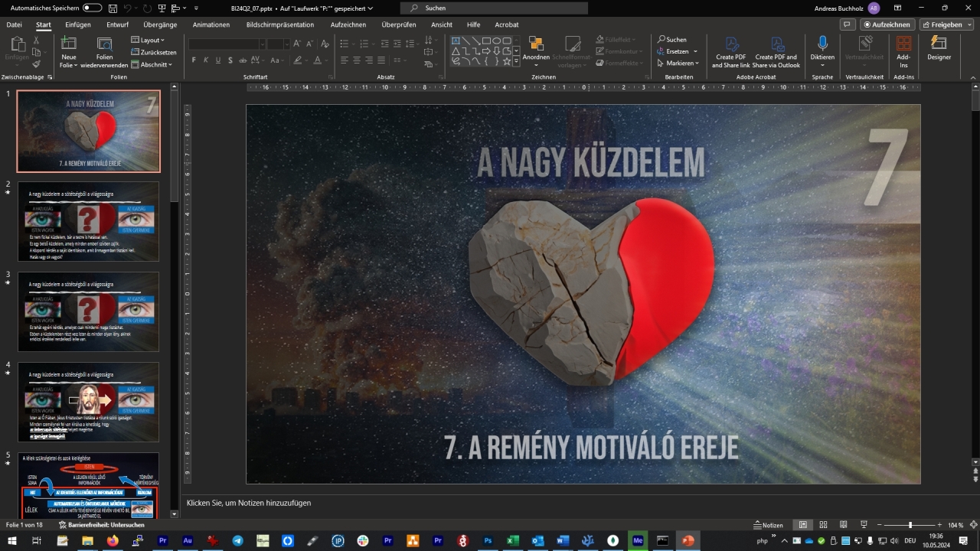Toggle the Notizen pane in the status bar

coord(767,525)
